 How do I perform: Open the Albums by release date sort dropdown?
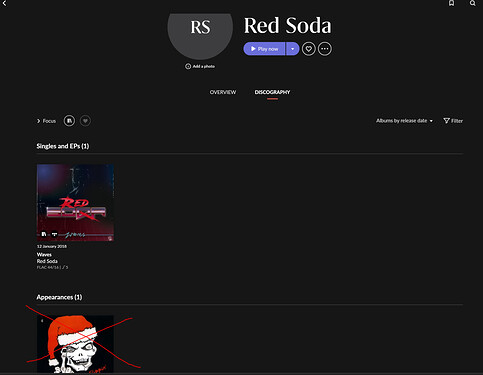point(404,121)
